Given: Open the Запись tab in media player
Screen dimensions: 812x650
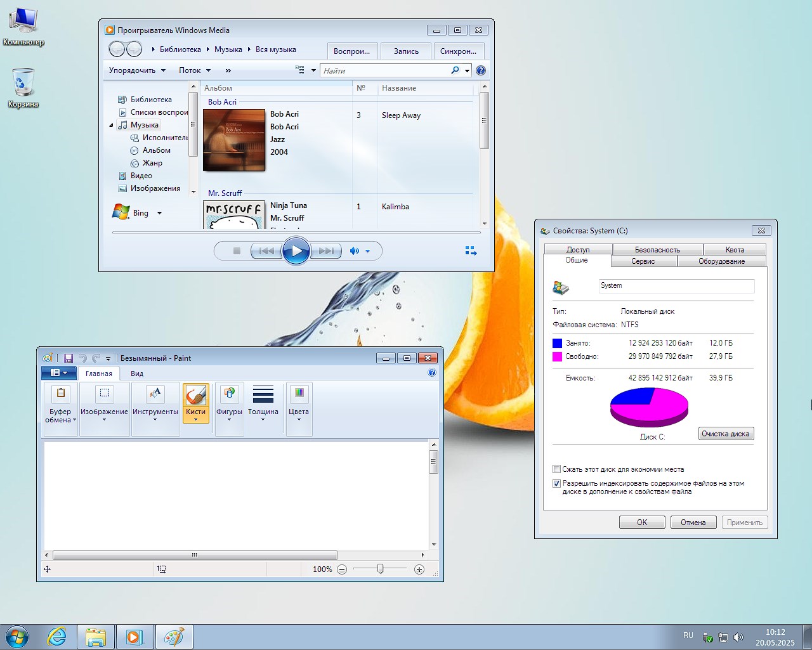Looking at the screenshot, I should point(406,51).
